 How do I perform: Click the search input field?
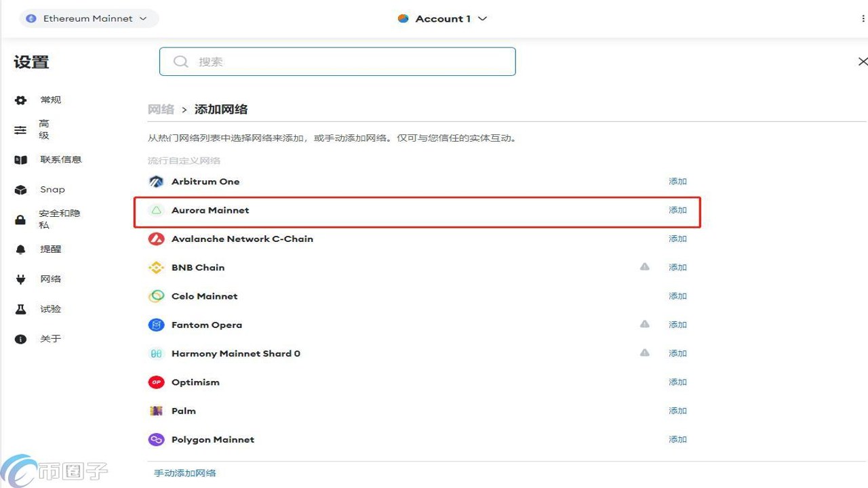(x=337, y=62)
